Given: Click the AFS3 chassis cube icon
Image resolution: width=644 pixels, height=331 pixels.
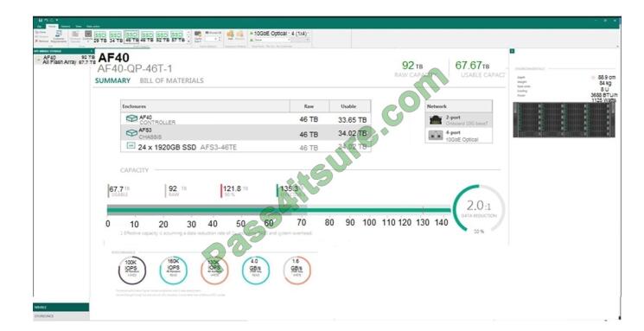Looking at the screenshot, I should (x=131, y=133).
